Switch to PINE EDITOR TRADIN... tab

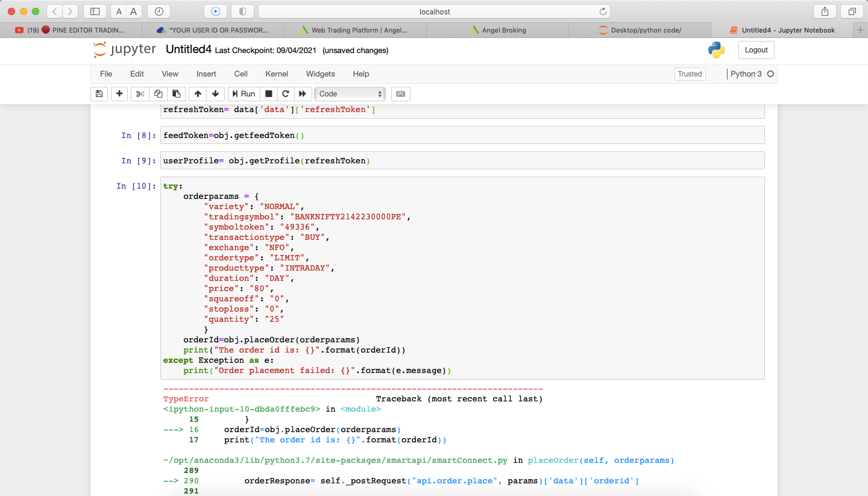71,30
